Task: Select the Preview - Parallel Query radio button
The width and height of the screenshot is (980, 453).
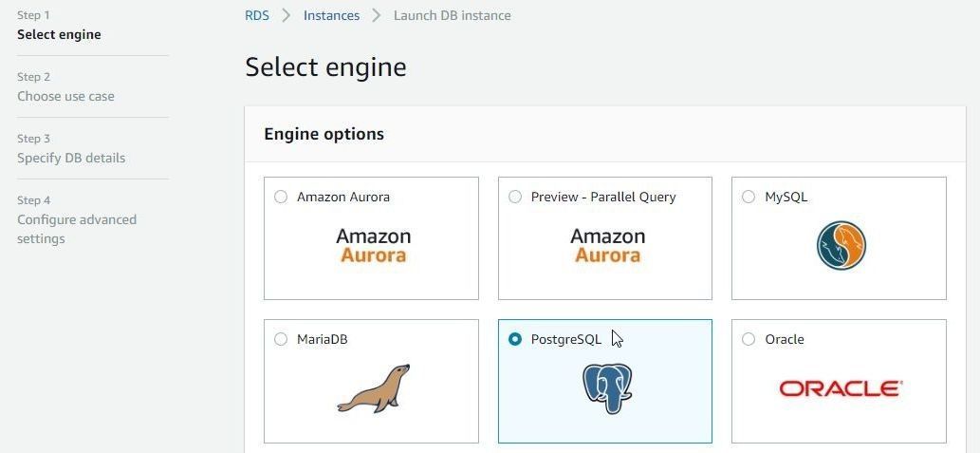Action: coord(515,197)
